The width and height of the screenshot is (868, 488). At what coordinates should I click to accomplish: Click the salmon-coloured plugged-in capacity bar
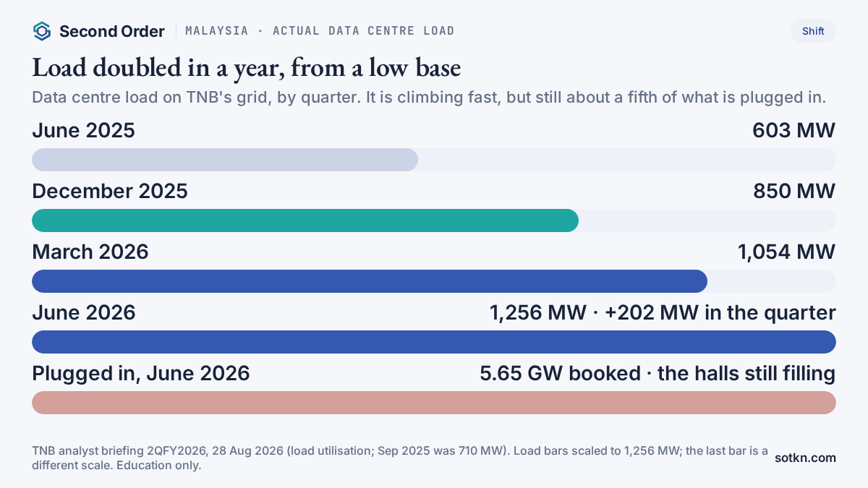click(434, 403)
